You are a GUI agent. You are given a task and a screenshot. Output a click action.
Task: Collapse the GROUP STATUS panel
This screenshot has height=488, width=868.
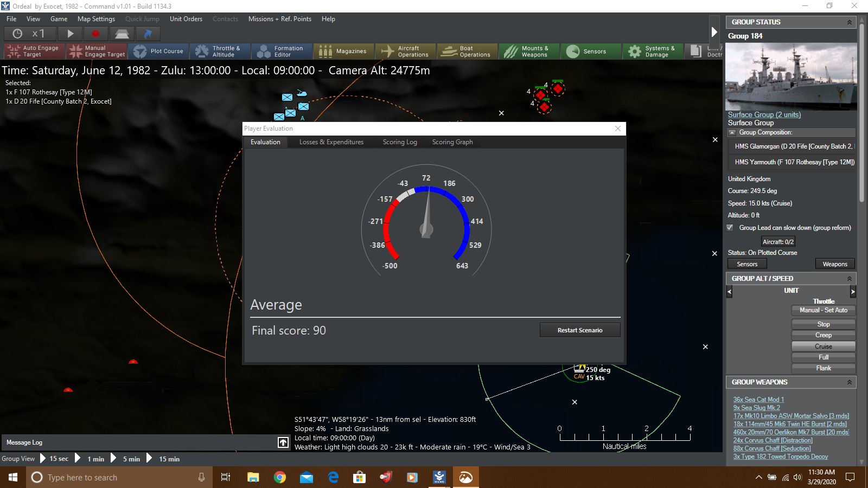coord(849,22)
